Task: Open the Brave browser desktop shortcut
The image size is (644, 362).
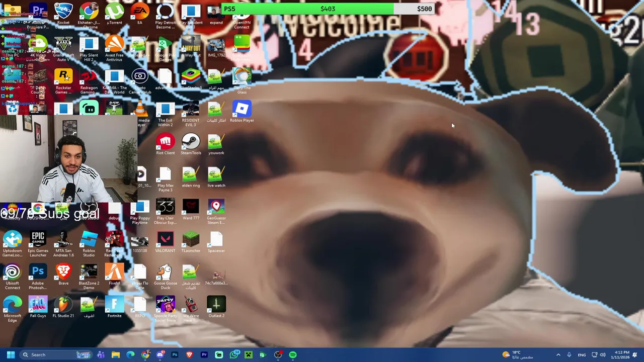Action: [x=63, y=276]
